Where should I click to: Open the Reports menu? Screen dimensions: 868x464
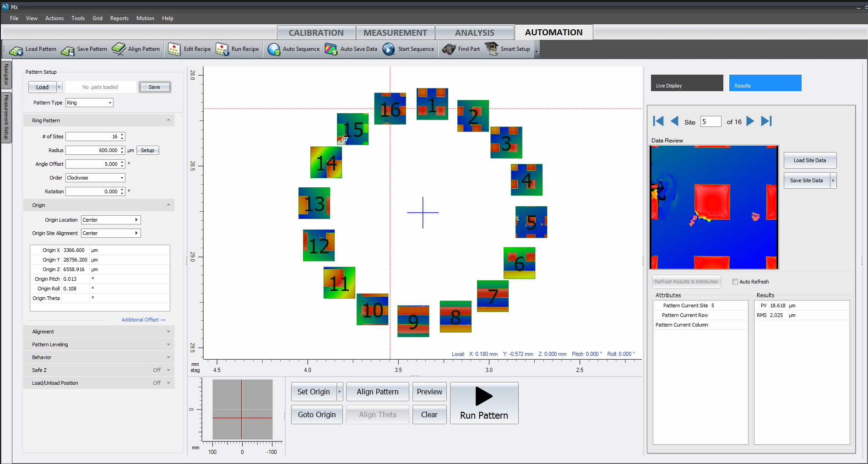[x=119, y=18]
